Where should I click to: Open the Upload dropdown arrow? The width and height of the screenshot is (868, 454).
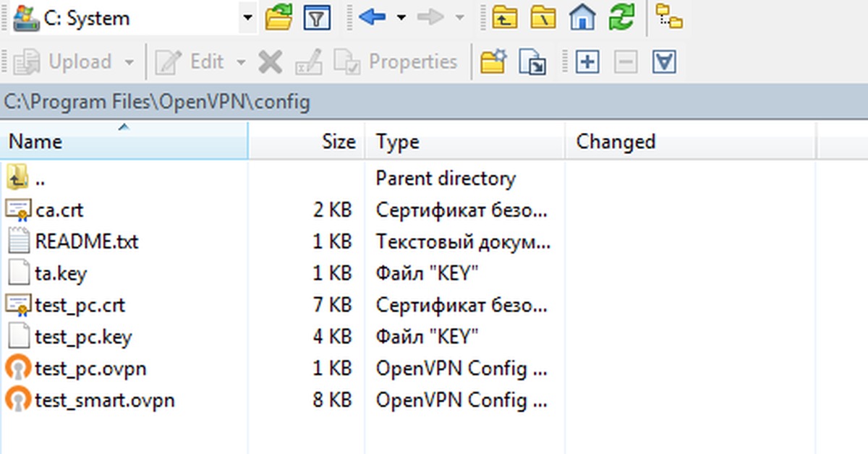point(129,62)
